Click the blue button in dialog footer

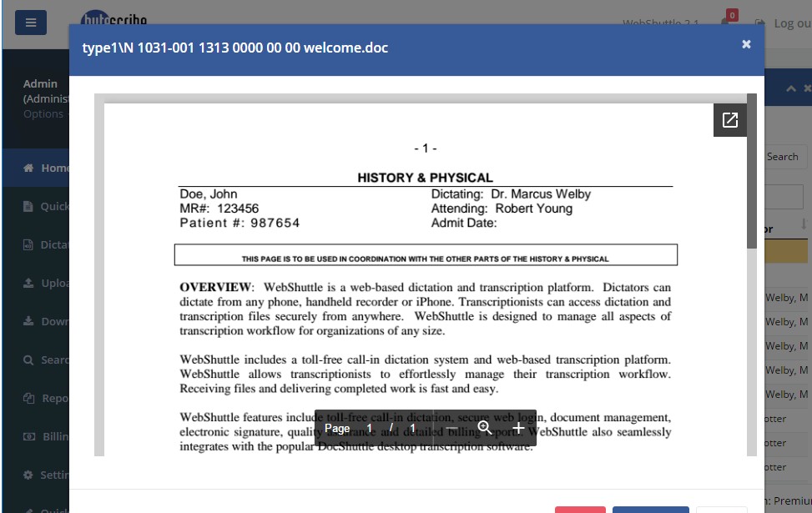(650, 510)
